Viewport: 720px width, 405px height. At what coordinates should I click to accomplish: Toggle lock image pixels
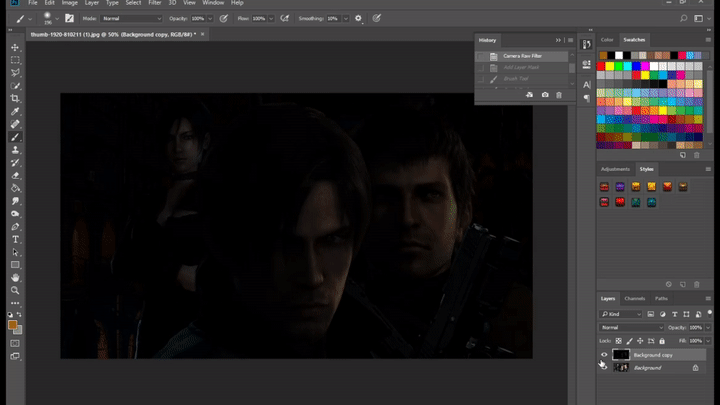(629, 341)
